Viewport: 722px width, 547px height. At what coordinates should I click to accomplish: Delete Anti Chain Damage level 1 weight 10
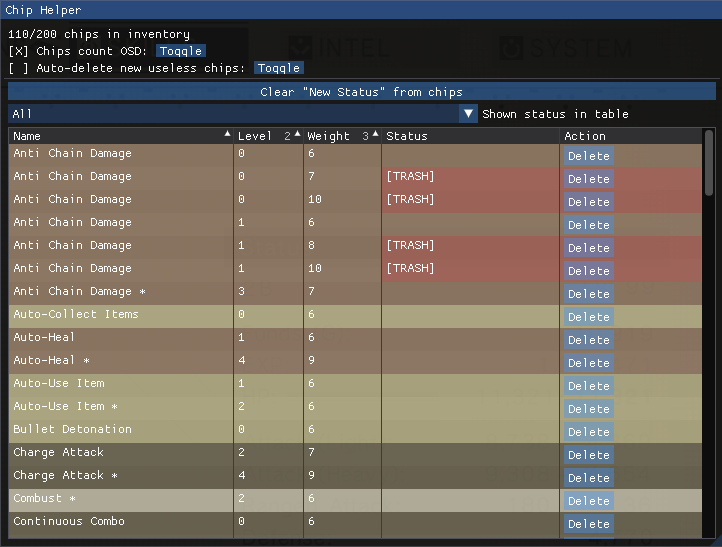(x=588, y=271)
